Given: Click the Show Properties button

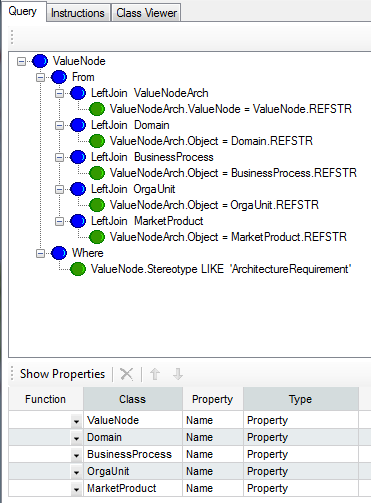Looking at the screenshot, I should tap(62, 374).
